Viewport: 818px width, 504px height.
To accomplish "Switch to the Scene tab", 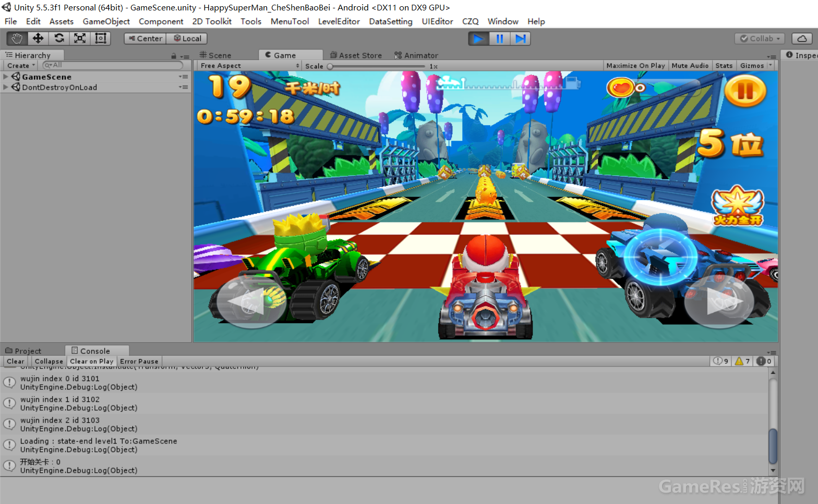I will (x=215, y=55).
